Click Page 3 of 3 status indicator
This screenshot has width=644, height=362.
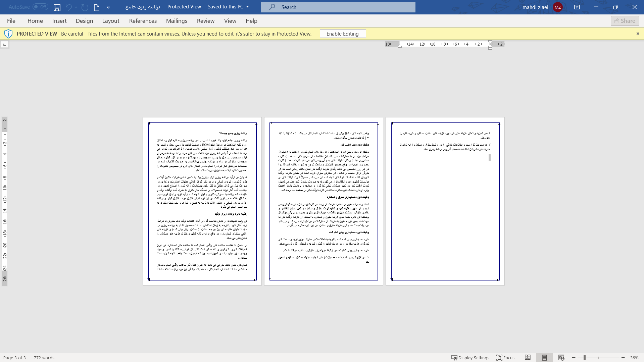coord(14,358)
